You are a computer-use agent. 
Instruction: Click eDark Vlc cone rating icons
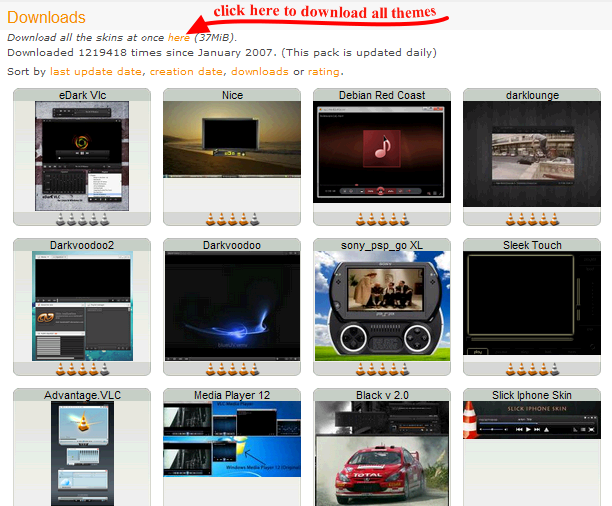click(x=82, y=219)
